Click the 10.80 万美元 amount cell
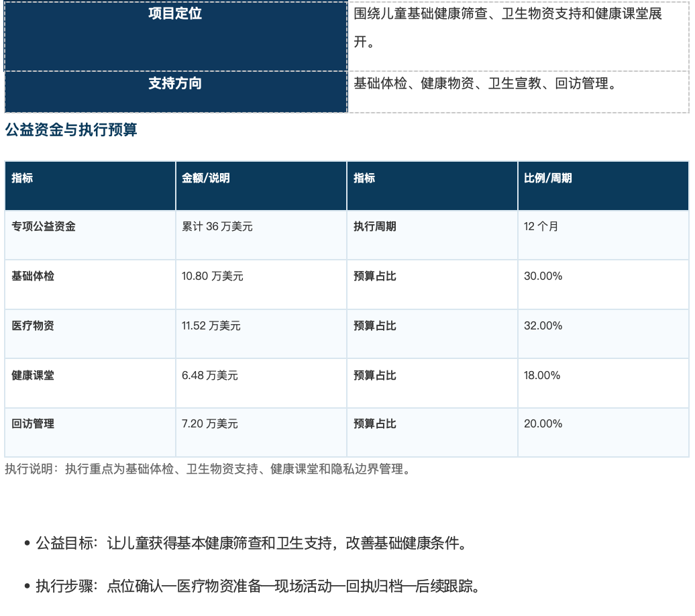This screenshot has width=695, height=616. [x=261, y=285]
